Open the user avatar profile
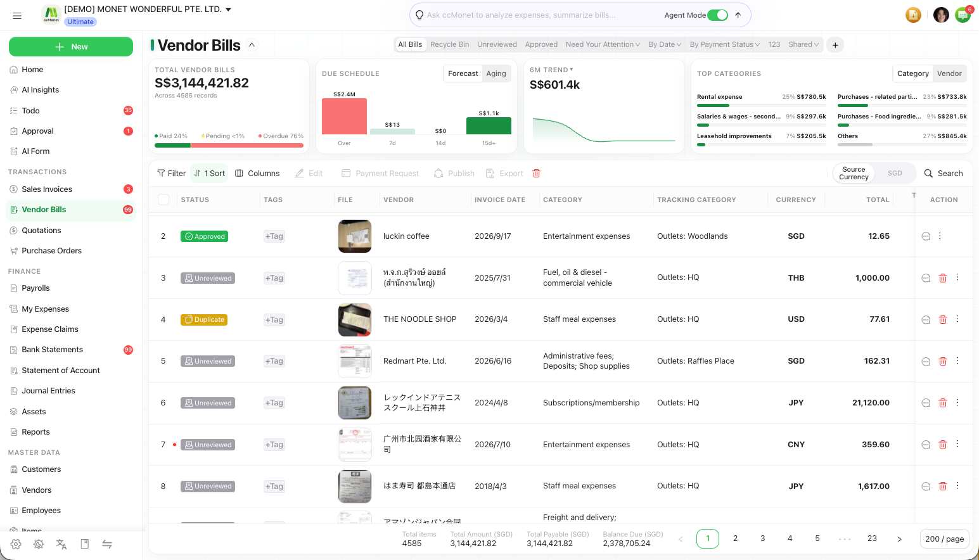 [941, 15]
